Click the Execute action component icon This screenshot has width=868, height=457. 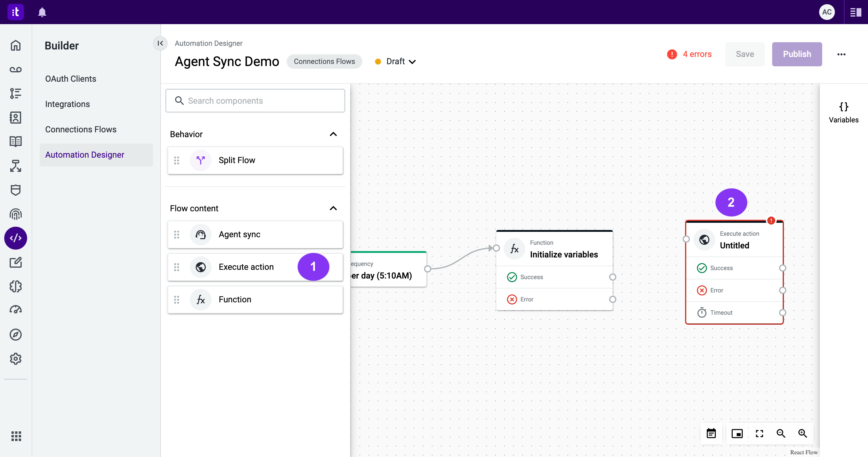(201, 266)
